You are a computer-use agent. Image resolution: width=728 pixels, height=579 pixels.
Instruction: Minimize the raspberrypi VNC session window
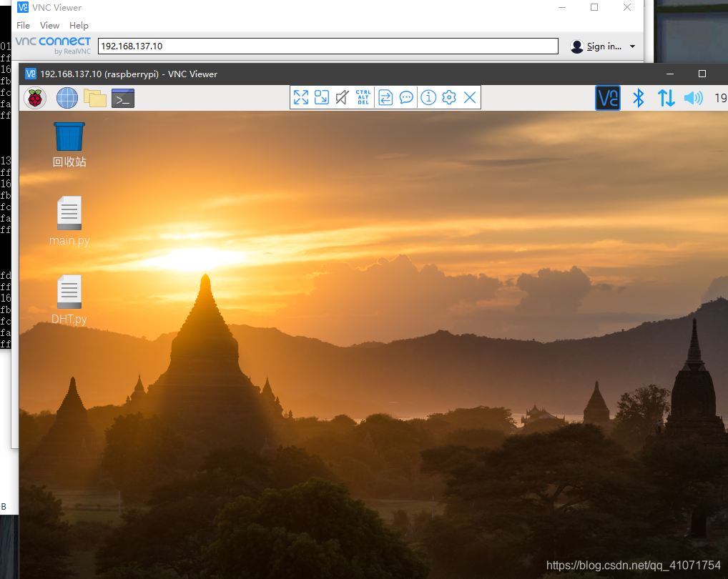[670, 74]
